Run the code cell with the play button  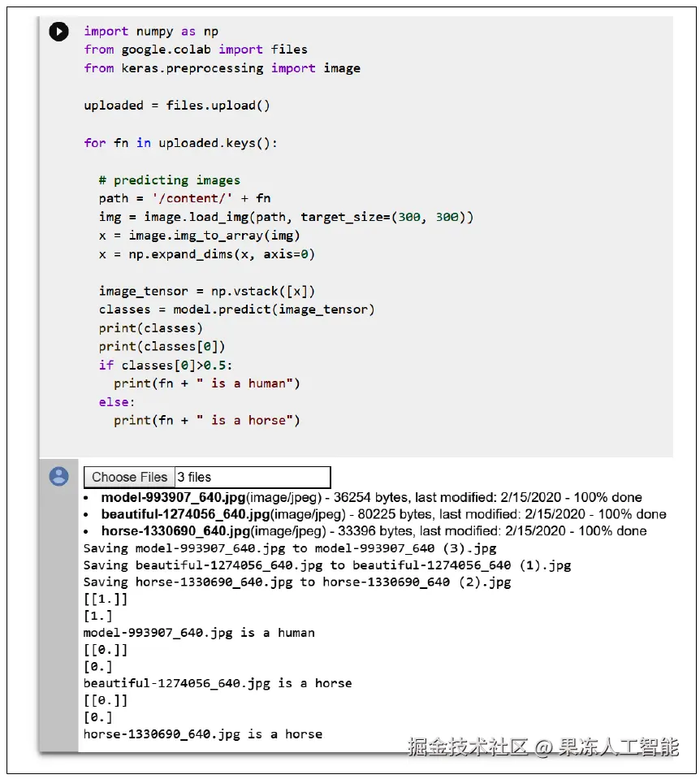58,32
